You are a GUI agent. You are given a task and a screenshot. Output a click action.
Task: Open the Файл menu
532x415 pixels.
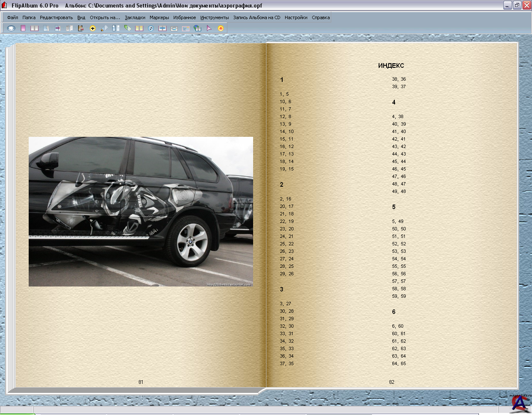(x=12, y=17)
